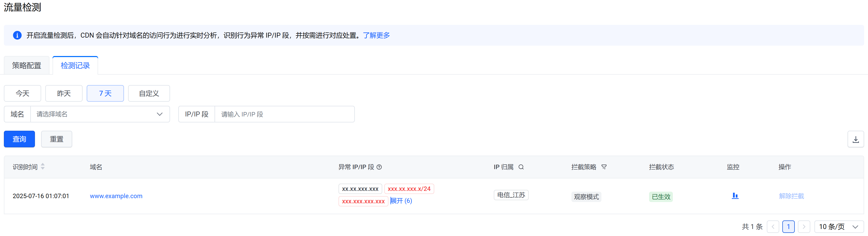Focus the 请输入 IP/IP 段 input field
Viewport: 868px width, 236px height.
click(284, 114)
